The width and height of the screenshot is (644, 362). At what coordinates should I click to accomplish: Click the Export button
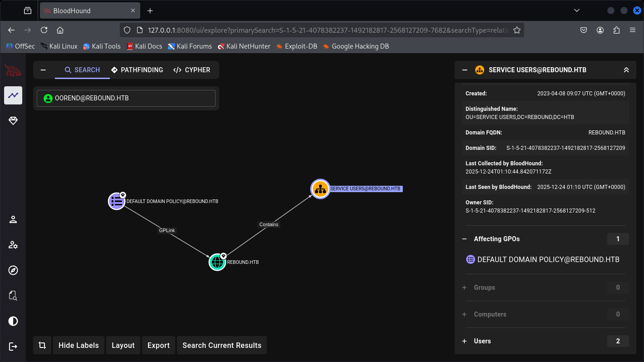click(158, 345)
